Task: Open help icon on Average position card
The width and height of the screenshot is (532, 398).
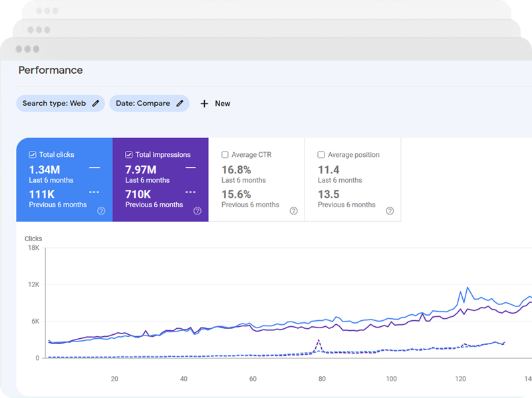Action: click(390, 211)
